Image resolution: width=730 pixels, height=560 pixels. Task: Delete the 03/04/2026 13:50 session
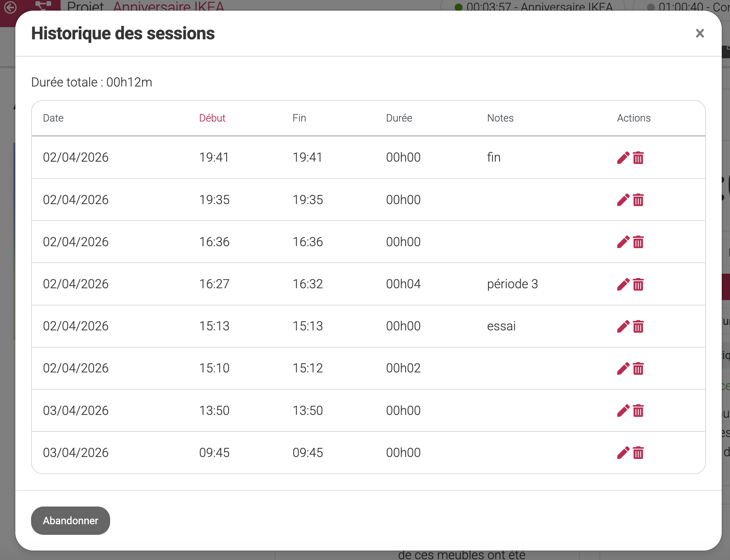coord(638,411)
